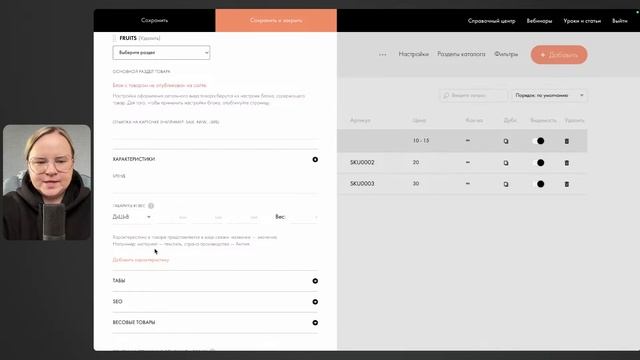
Task: Open the Порядок: по умолчанию sort dropdown
Action: 549,96
